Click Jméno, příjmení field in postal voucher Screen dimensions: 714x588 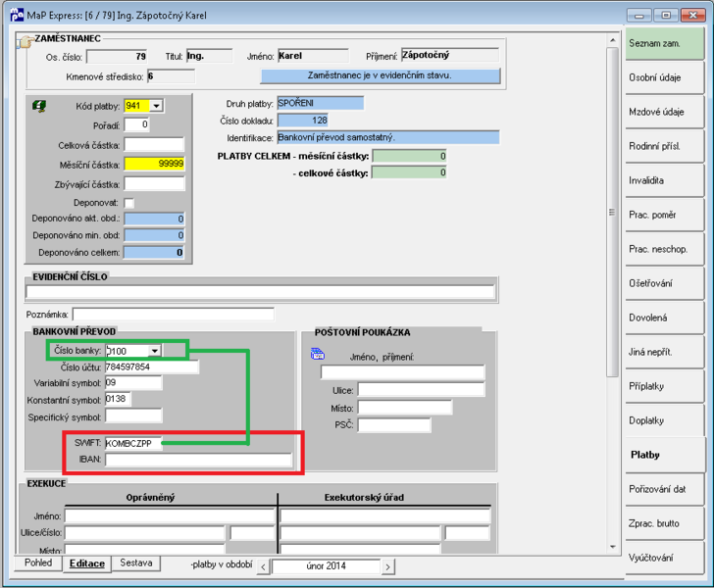[402, 372]
